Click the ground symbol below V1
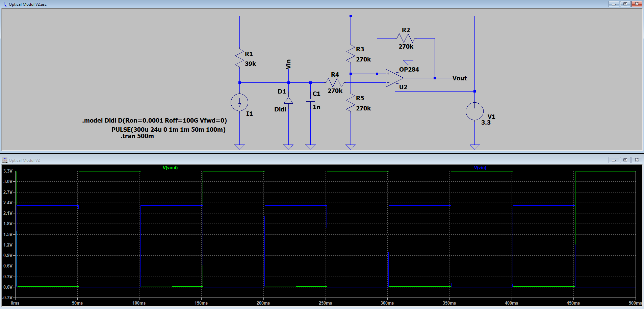The width and height of the screenshot is (644, 309). point(474,146)
